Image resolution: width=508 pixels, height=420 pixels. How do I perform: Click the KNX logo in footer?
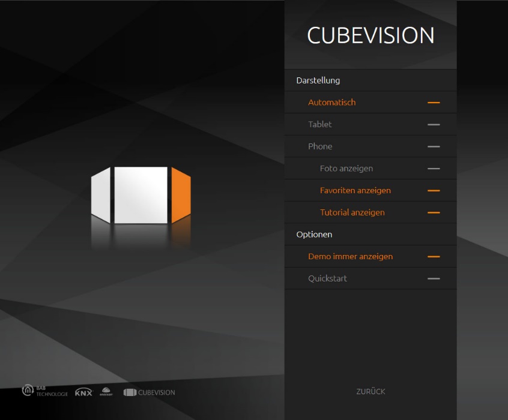pos(83,392)
